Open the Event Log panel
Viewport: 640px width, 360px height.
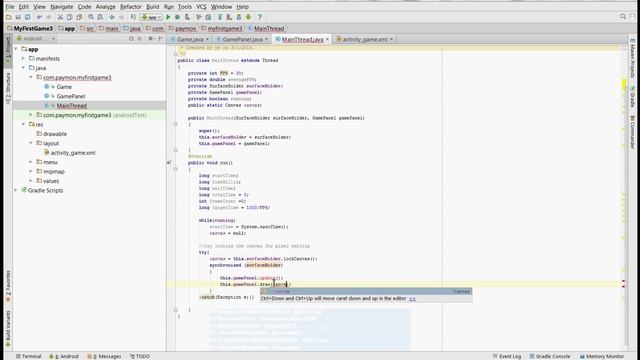(x=507, y=356)
